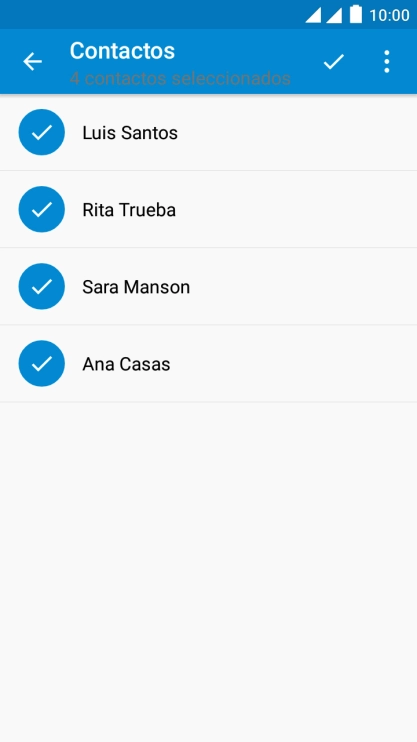Confirm selection with header checkmark icon
Image resolution: width=417 pixels, height=742 pixels.
point(334,62)
